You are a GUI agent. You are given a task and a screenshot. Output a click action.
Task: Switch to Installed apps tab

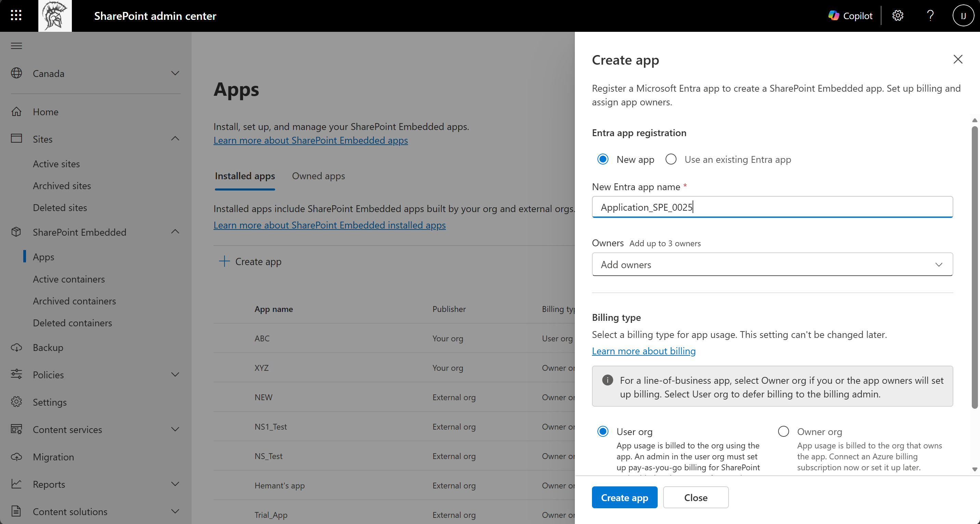pos(245,176)
